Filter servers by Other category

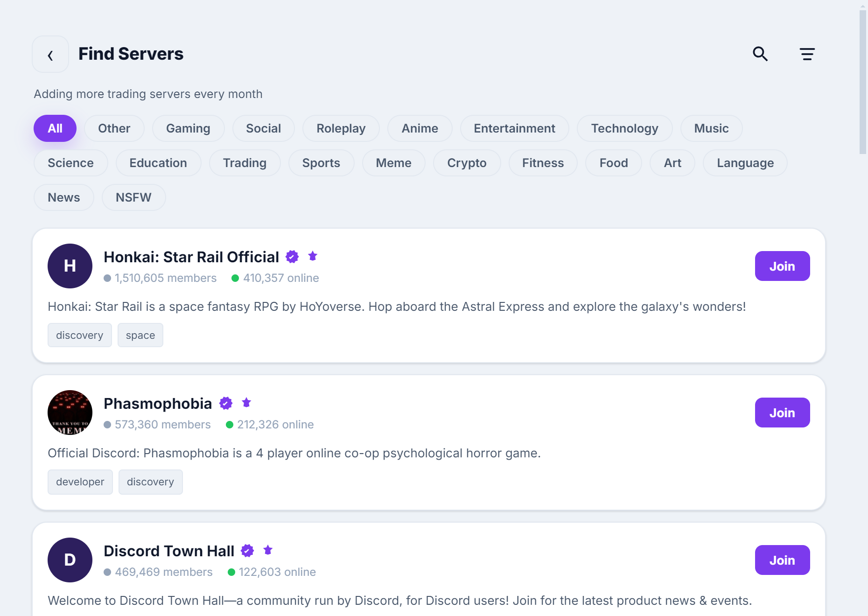(114, 128)
